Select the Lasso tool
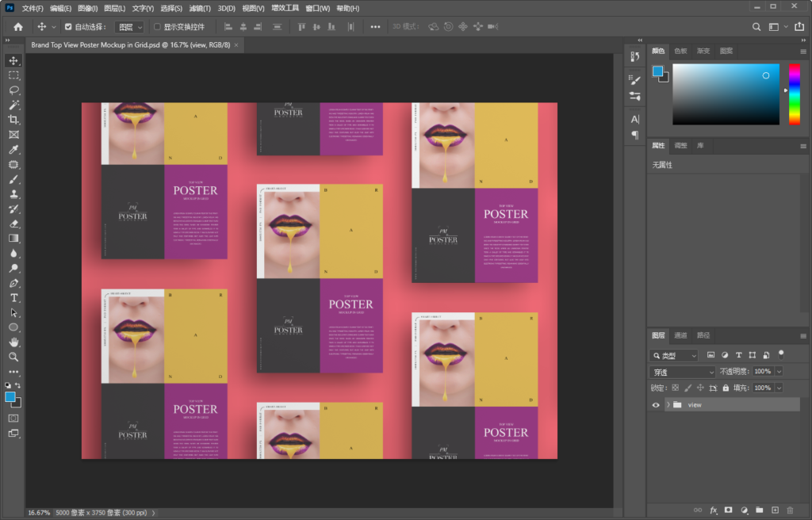 click(13, 90)
